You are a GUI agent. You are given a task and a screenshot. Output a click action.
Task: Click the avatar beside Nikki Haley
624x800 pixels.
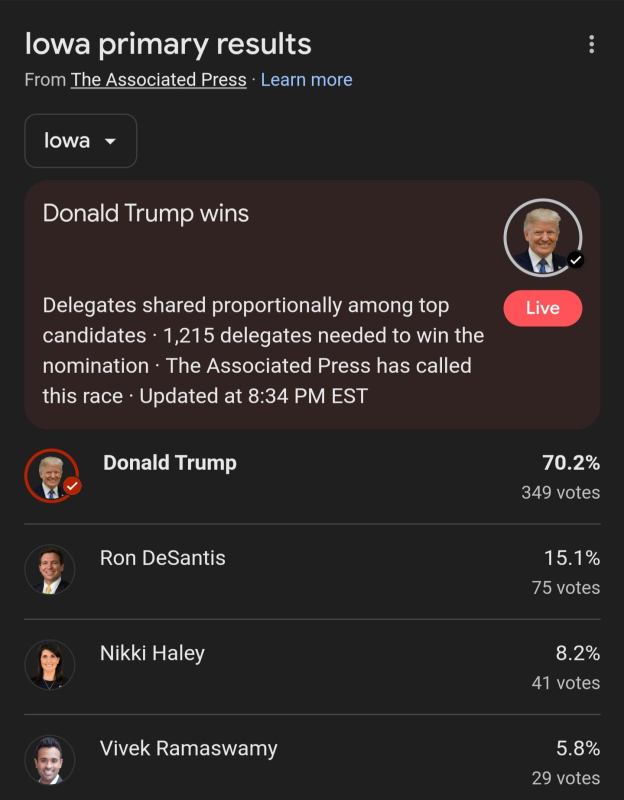coord(50,666)
